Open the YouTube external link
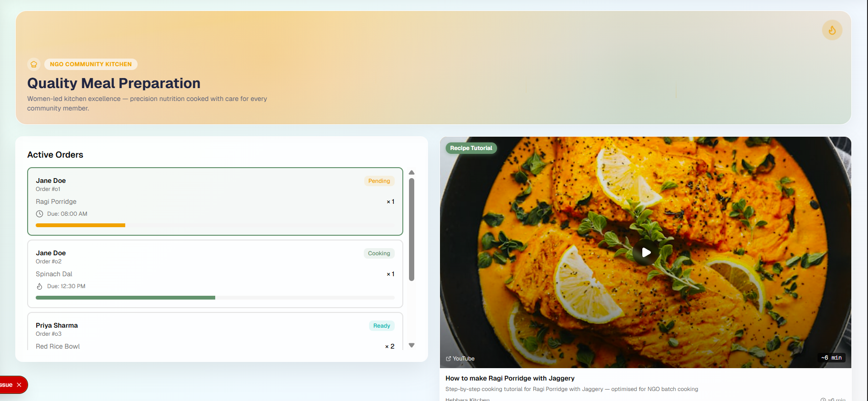 (x=460, y=359)
